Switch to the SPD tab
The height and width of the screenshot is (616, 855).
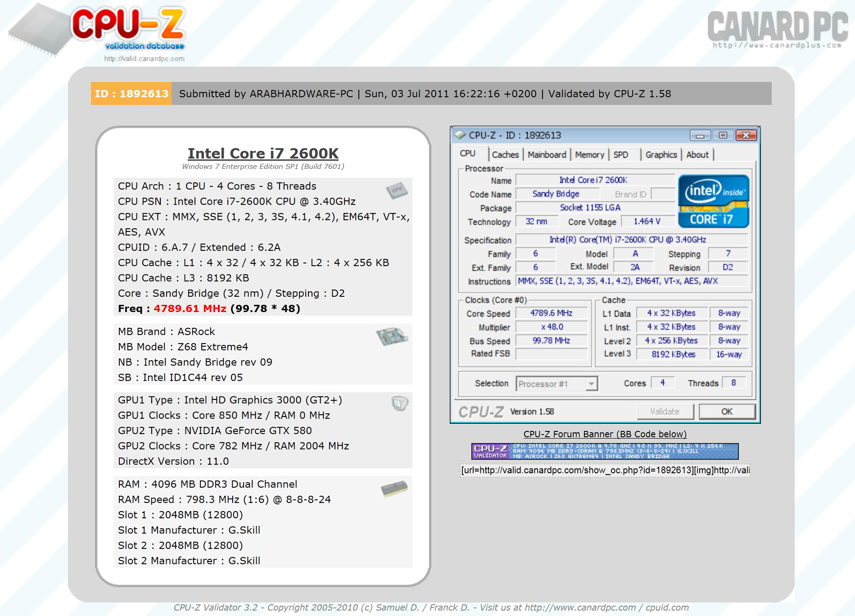pyautogui.click(x=621, y=154)
